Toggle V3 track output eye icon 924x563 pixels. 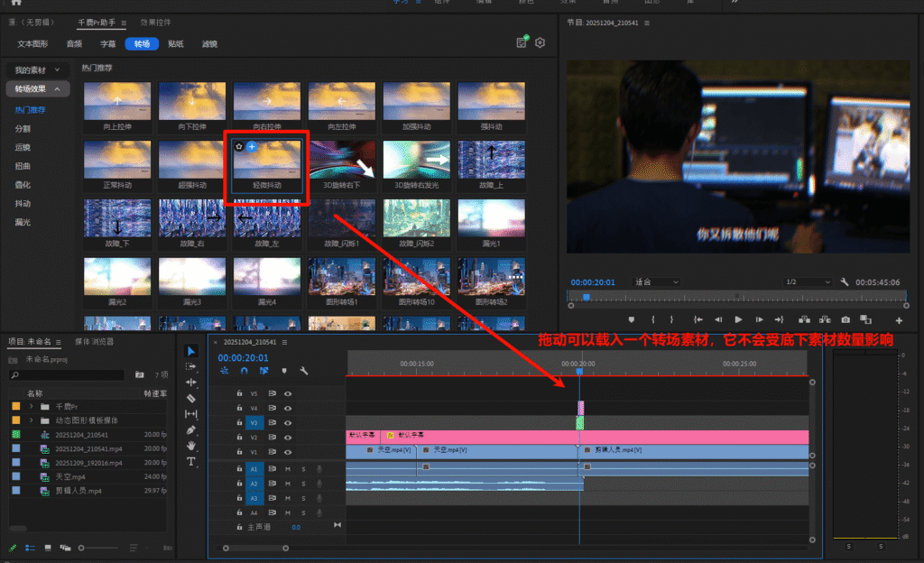[x=288, y=422]
